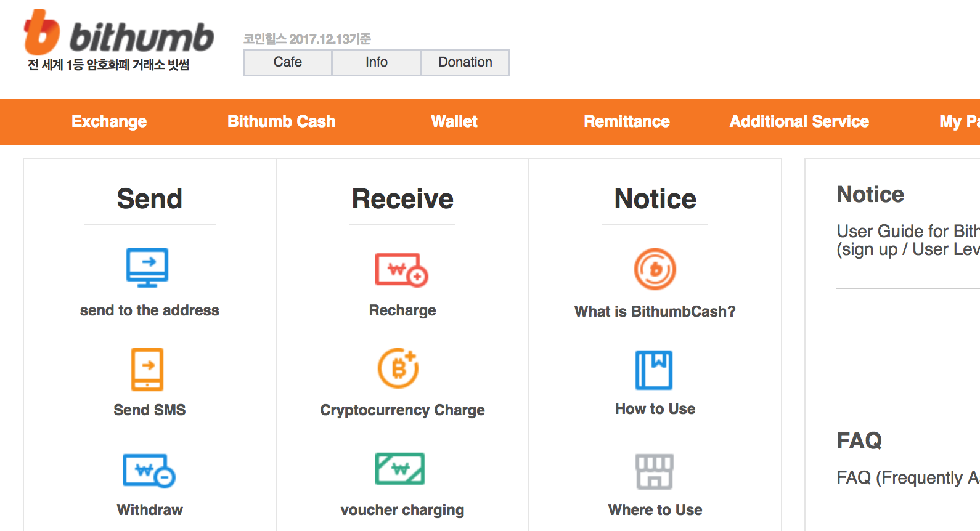Click the Notice heading in the right sidebar
Screen dimensions: 980x531
pos(870,195)
